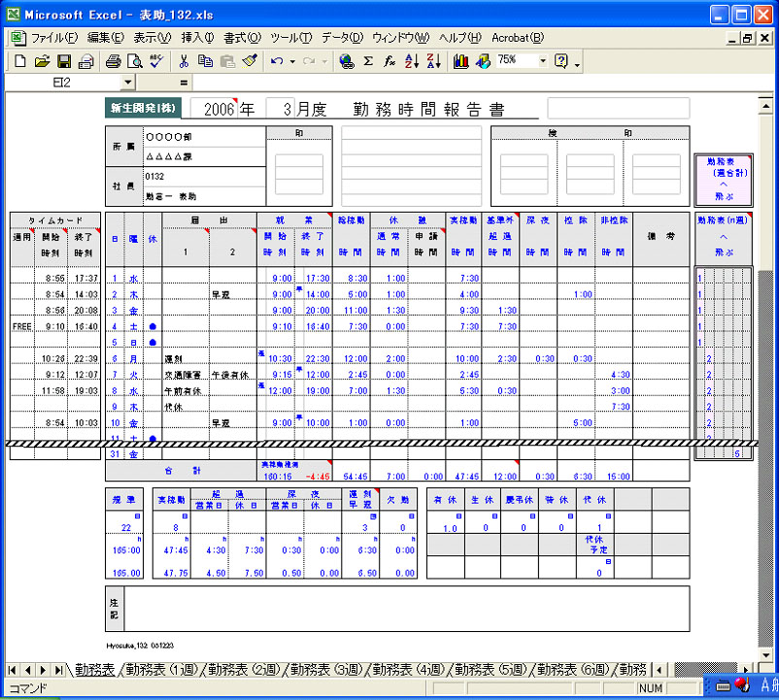Open the Undo history dropdown arrow
The width and height of the screenshot is (779, 700).
(292, 62)
